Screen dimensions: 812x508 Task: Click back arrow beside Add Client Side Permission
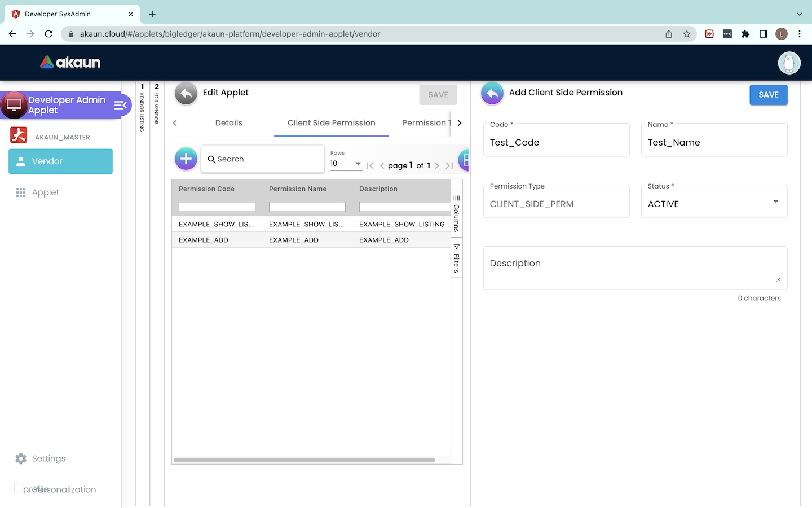492,94
